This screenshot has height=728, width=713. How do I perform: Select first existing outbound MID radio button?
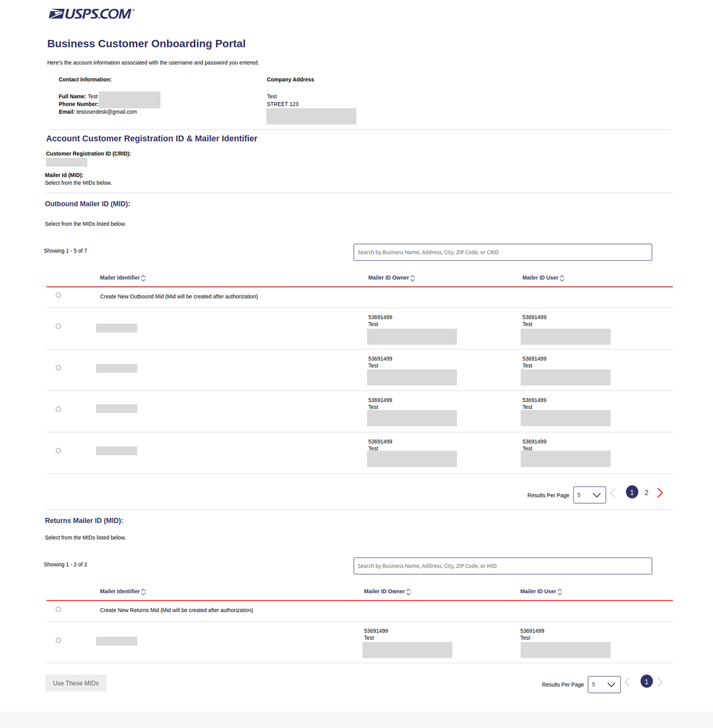[x=58, y=326]
